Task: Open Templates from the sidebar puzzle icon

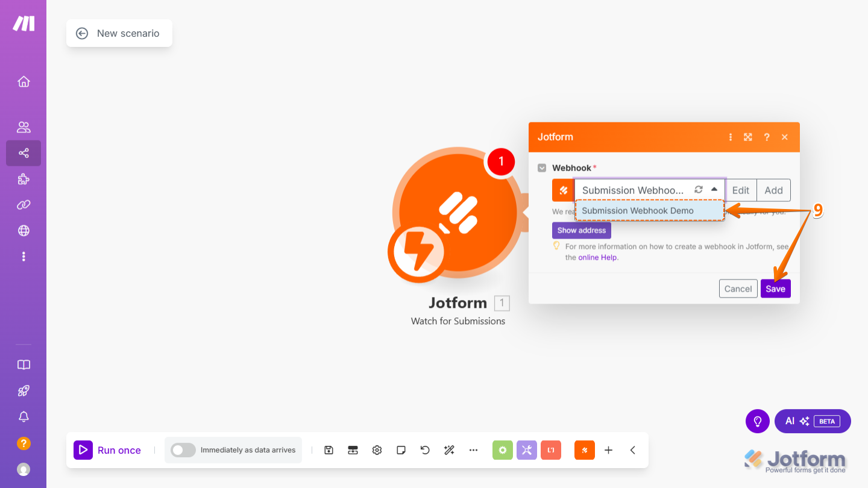Action: click(24, 179)
